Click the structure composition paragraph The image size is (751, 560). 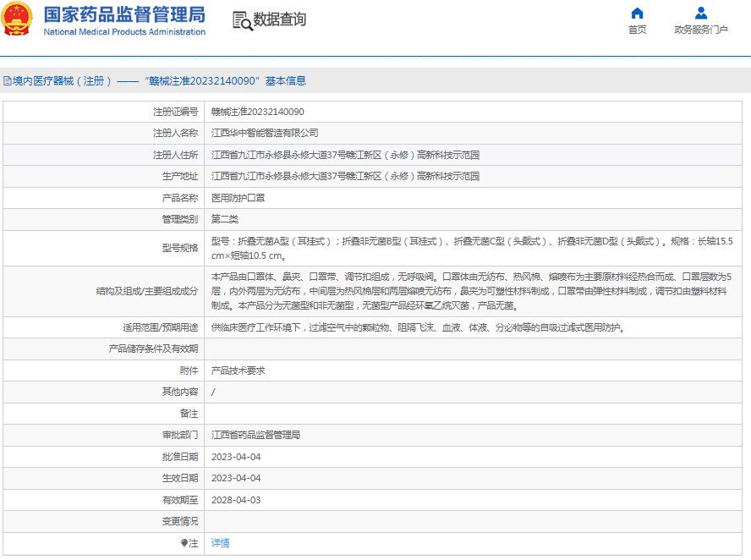coord(472,291)
